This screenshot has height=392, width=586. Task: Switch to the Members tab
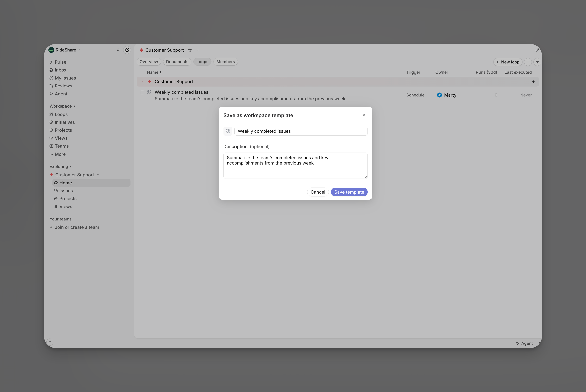point(226,62)
